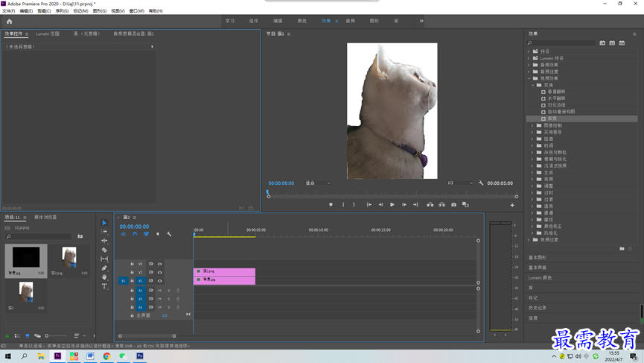Select the Crop effect in Transform folder
This screenshot has height=363, width=644.
[552, 119]
